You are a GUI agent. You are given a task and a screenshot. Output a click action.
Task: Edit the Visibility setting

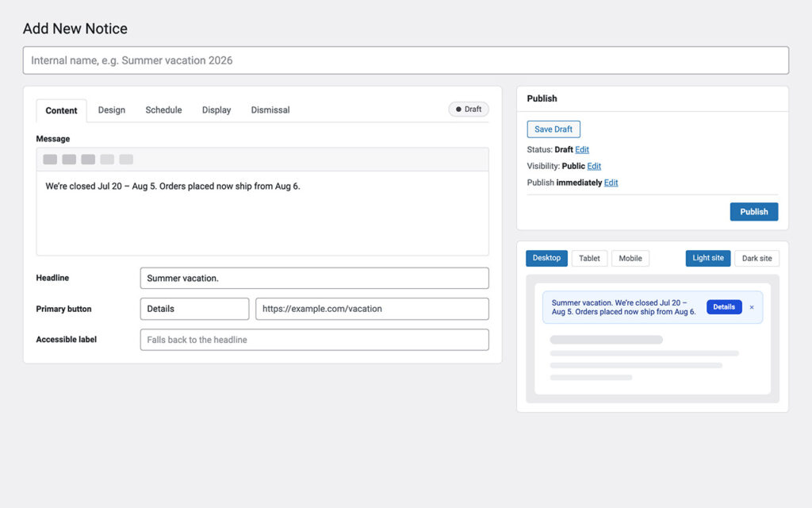tap(594, 167)
